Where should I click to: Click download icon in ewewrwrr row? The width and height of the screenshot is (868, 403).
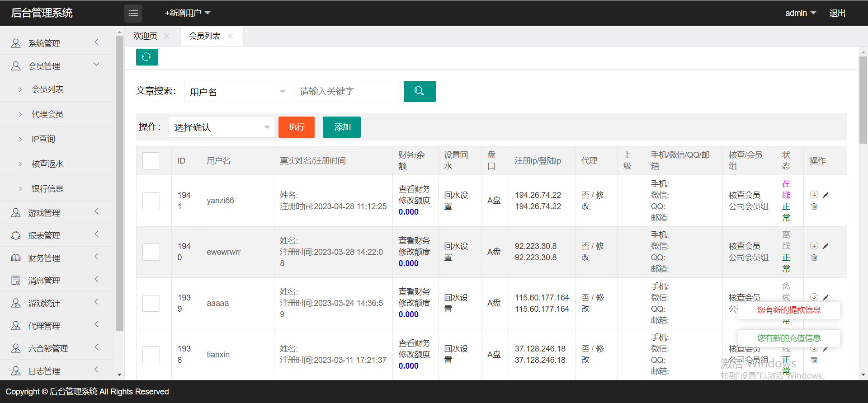814,246
